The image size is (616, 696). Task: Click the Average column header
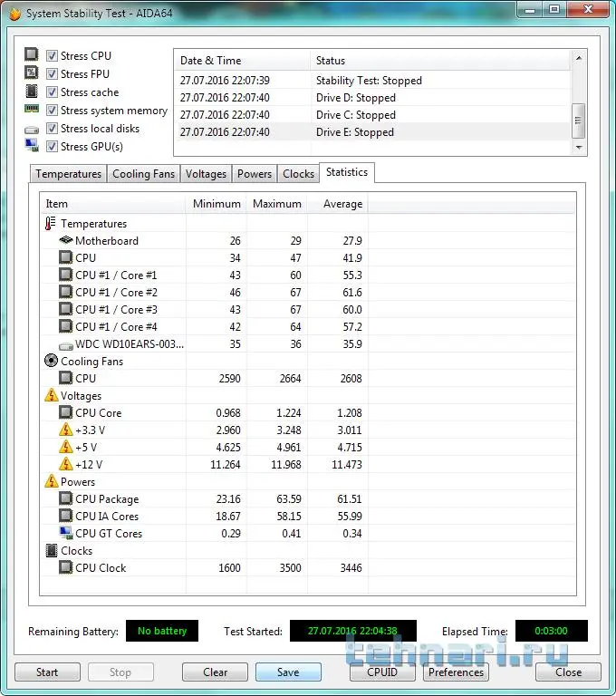coord(338,204)
